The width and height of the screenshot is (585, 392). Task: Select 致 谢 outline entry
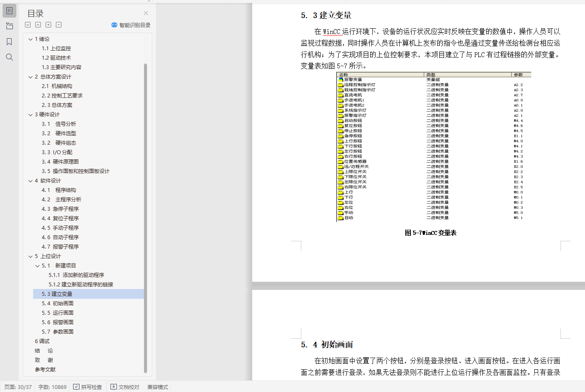pyautogui.click(x=44, y=360)
